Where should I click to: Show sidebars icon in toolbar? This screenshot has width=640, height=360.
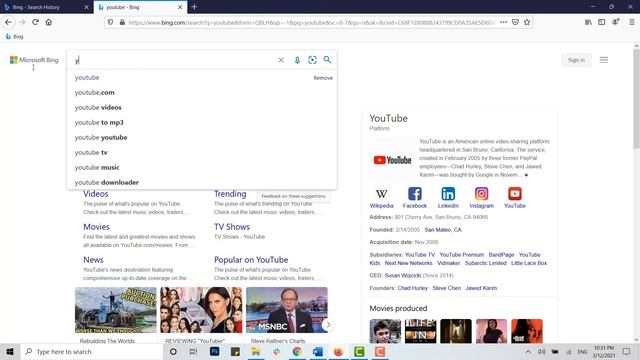(x=601, y=22)
